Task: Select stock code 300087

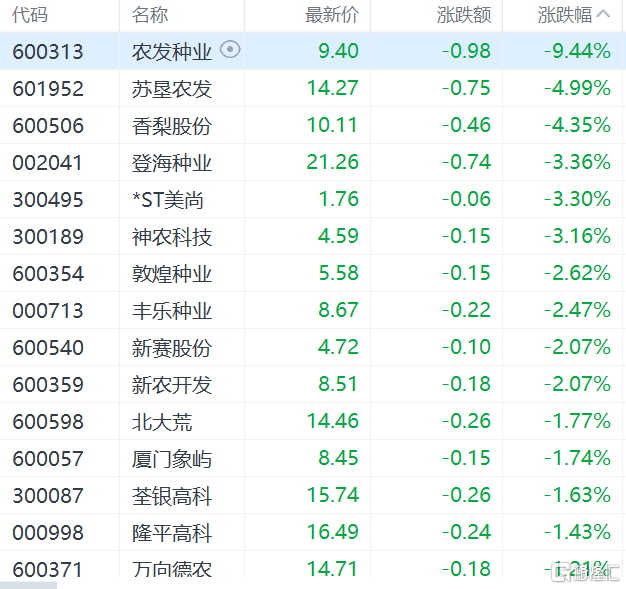Action: coord(48,496)
